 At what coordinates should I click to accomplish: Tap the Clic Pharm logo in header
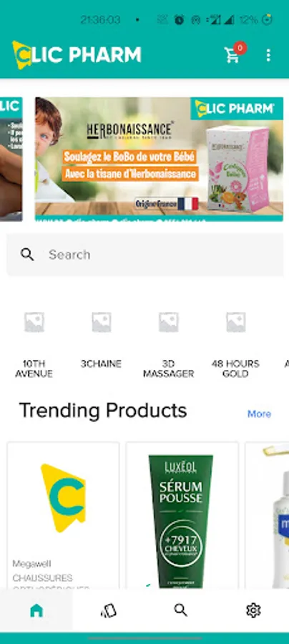coord(77,55)
